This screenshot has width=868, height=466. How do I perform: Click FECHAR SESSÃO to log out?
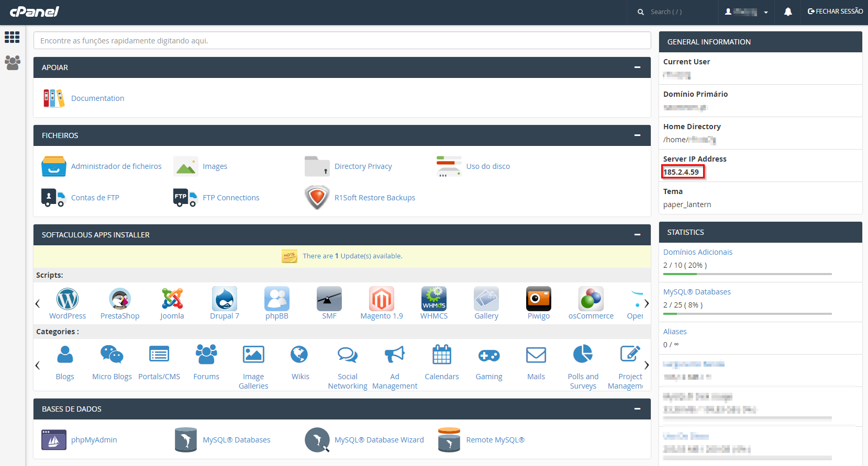click(x=835, y=12)
